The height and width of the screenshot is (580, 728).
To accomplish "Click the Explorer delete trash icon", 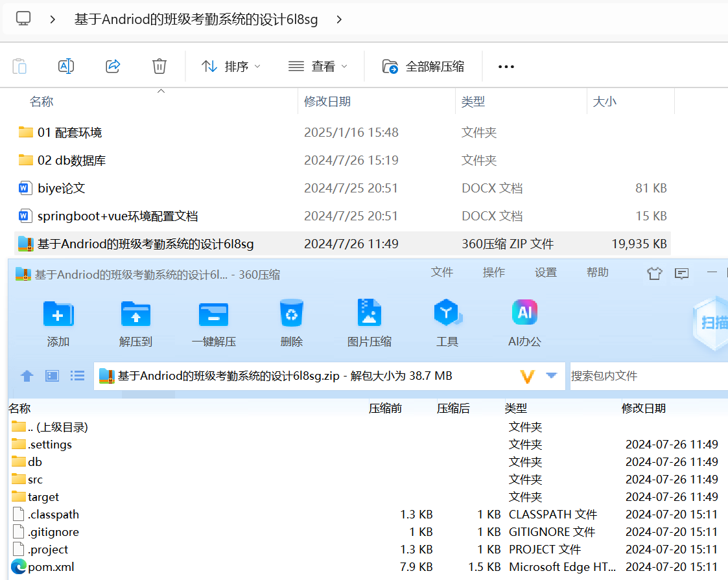I will point(159,66).
